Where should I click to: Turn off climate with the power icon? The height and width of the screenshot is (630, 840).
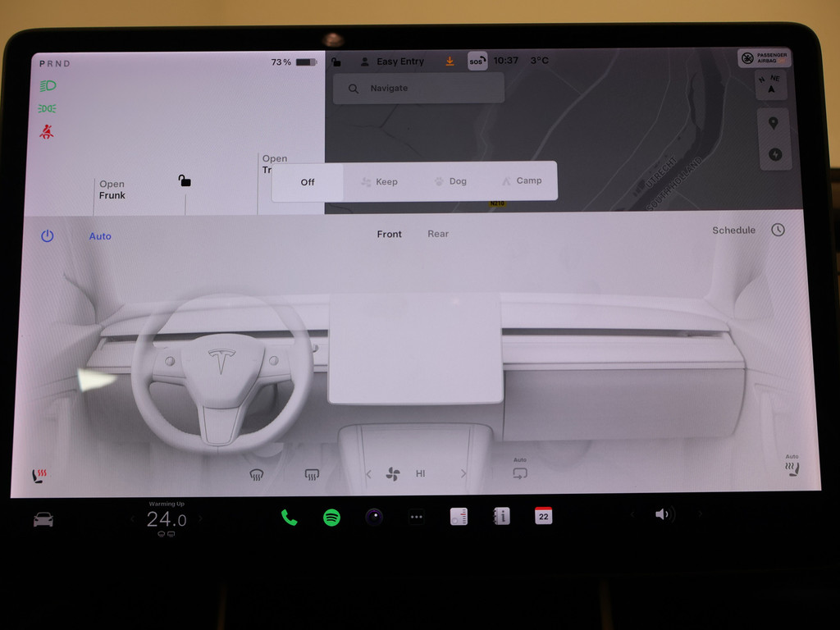point(48,236)
